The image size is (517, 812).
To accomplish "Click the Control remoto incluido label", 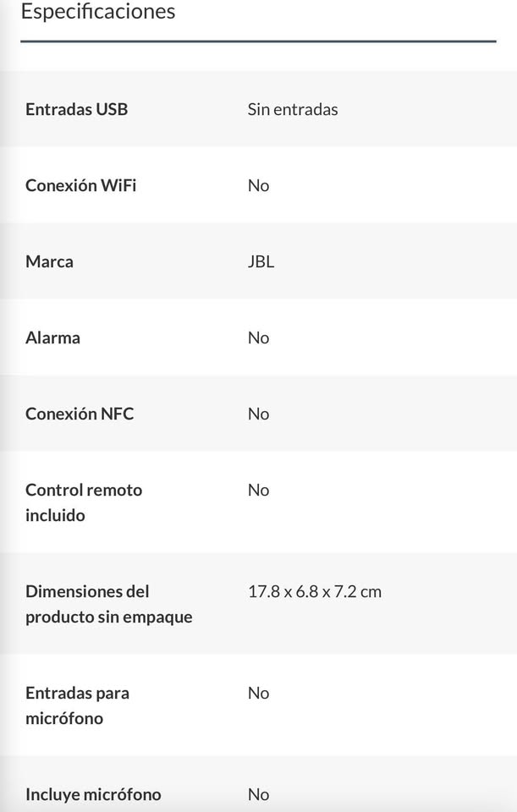I will (x=84, y=502).
